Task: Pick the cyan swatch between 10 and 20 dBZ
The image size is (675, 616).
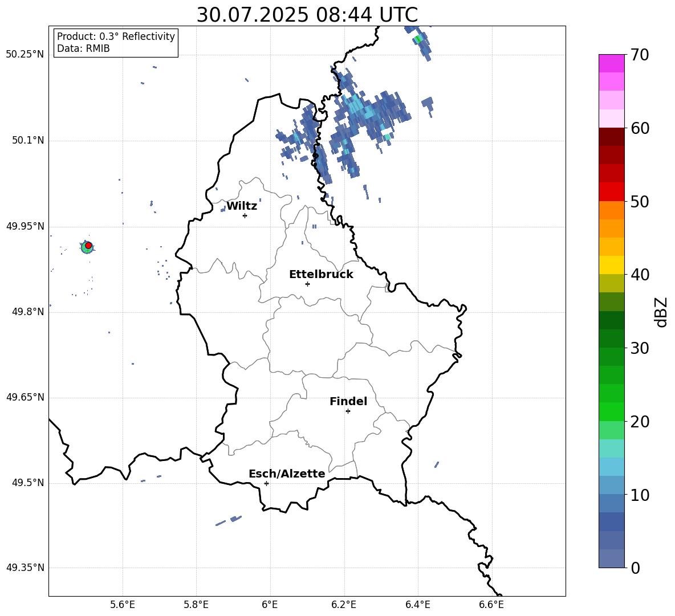Action: pos(611,467)
